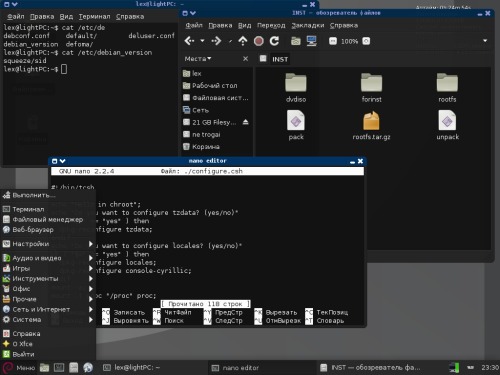Screen dimensions: 500x375
Task: Expand Настройки submenu
Action: 48,244
